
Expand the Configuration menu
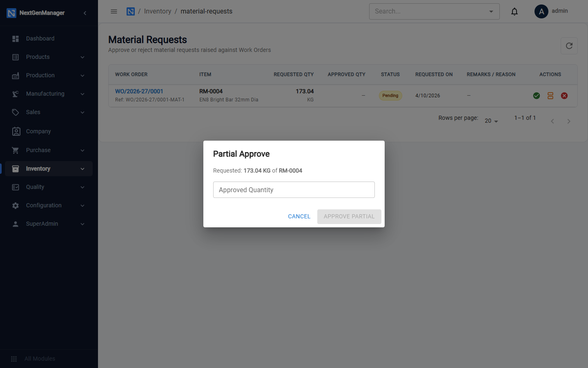(x=49, y=205)
